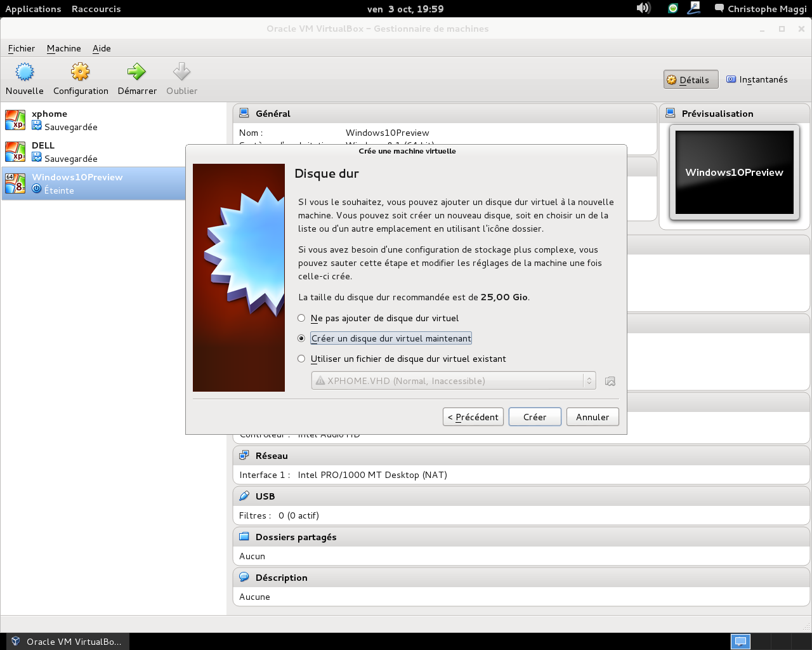Click the blue monitor icon in the bottom panel
This screenshot has height=650, width=812.
click(740, 641)
